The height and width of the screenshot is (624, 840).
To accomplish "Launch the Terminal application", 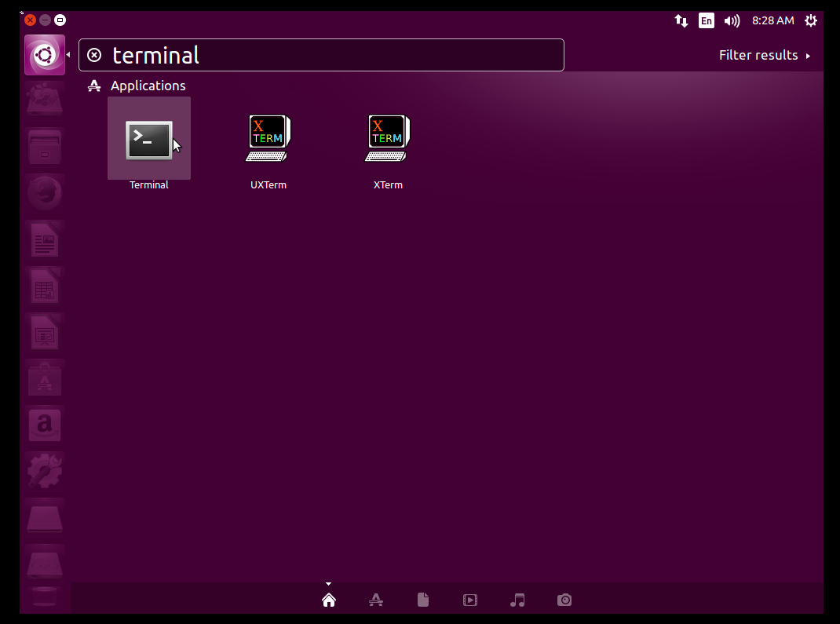I will (x=149, y=140).
